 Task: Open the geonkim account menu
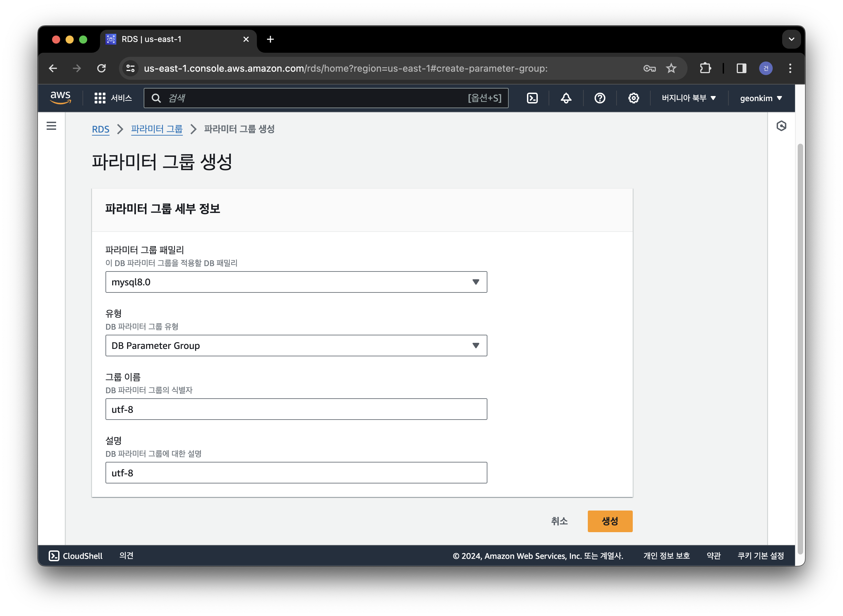click(761, 98)
